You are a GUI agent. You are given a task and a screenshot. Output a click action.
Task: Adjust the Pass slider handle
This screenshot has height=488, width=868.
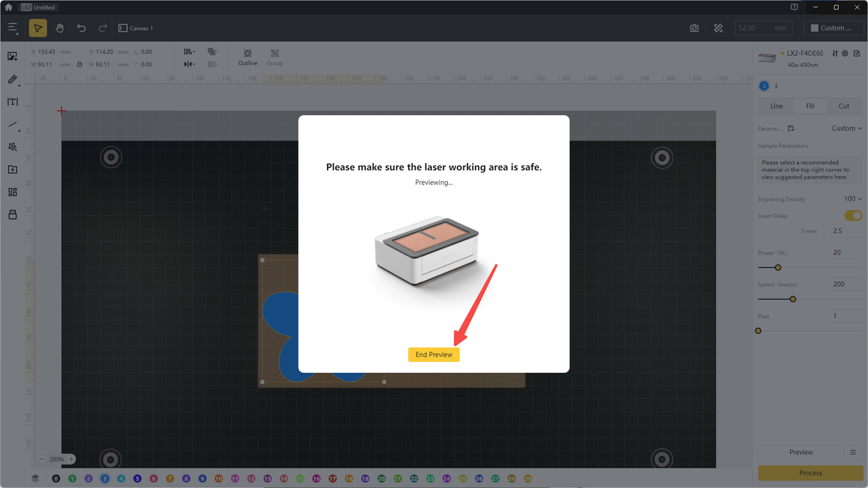pyautogui.click(x=758, y=331)
